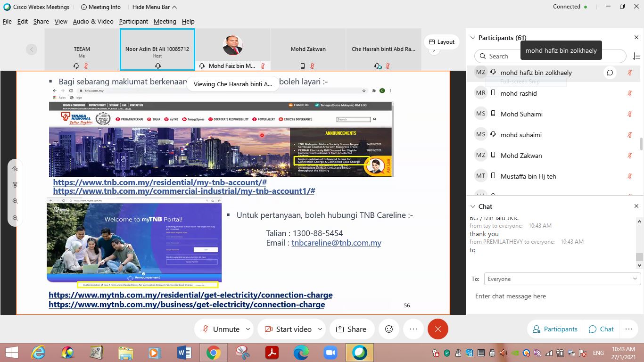Click the zoom out magnifier icon

(x=15, y=218)
